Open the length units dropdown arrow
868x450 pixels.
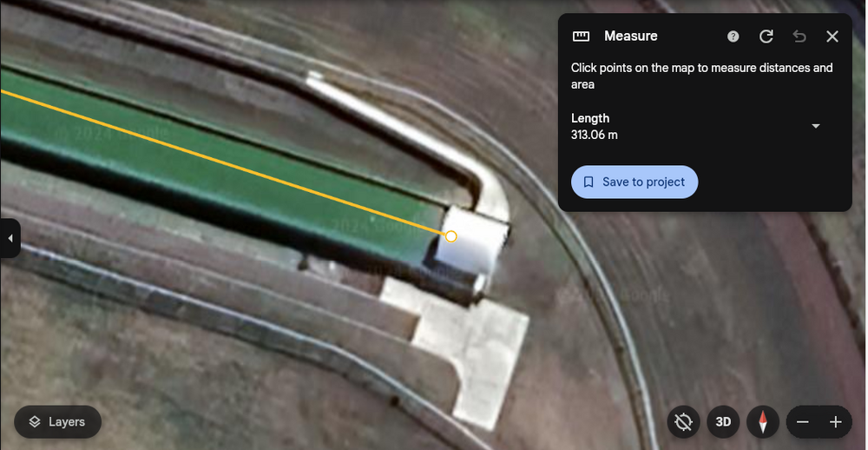click(815, 126)
